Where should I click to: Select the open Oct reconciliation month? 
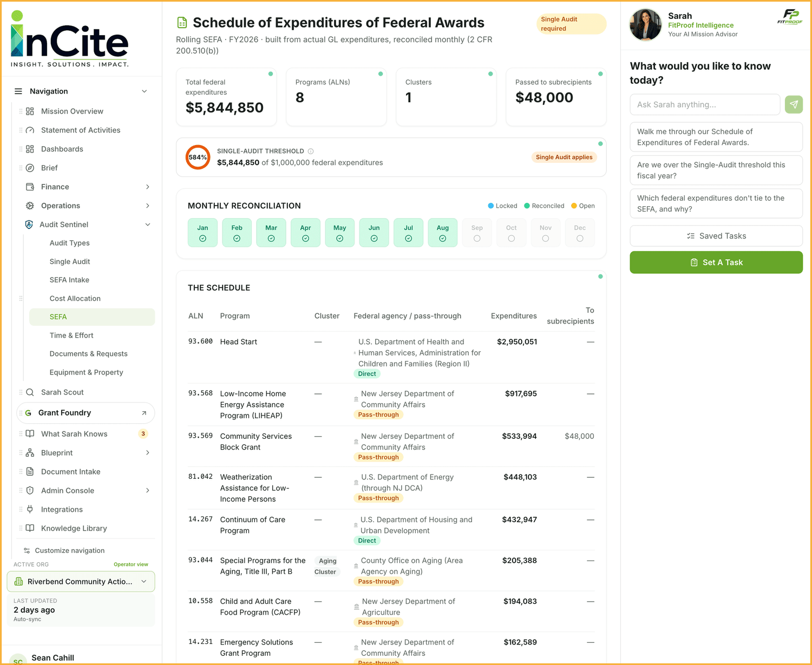coord(512,233)
